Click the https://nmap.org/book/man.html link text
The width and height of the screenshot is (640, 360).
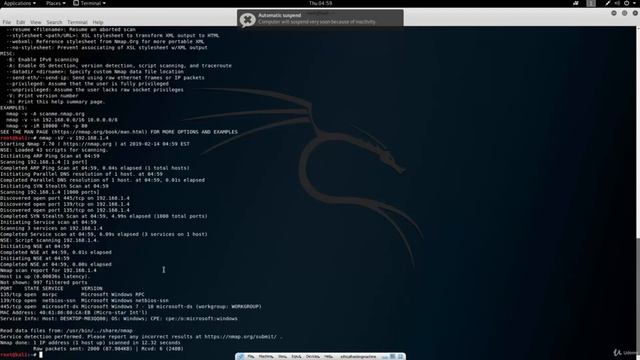pyautogui.click(x=99, y=132)
